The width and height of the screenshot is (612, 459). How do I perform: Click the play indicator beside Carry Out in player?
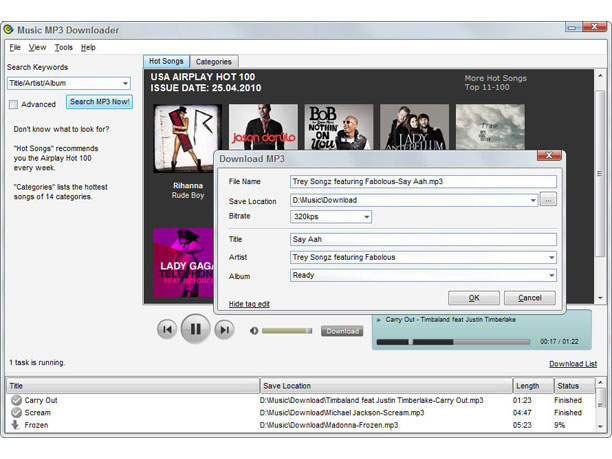(x=379, y=320)
